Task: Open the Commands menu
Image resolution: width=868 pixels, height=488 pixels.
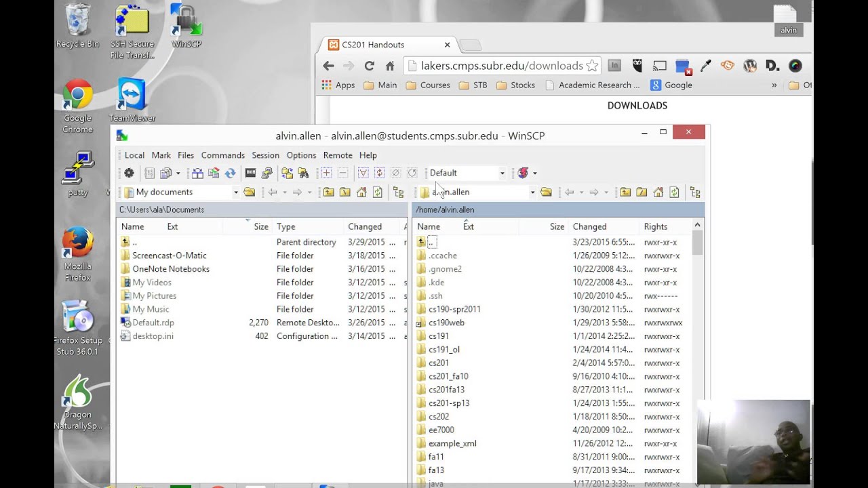Action: pos(222,155)
